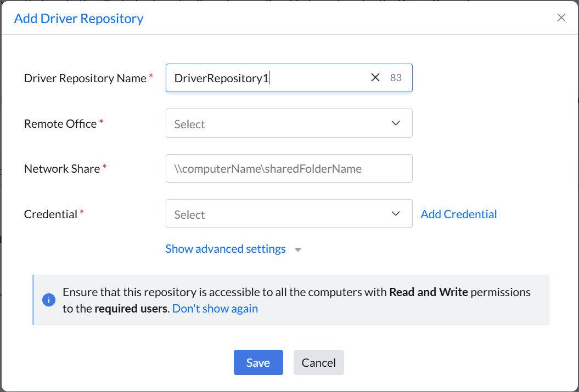Click the blue info icon in notice banner
Viewport: 579px width, 392px height.
point(49,300)
